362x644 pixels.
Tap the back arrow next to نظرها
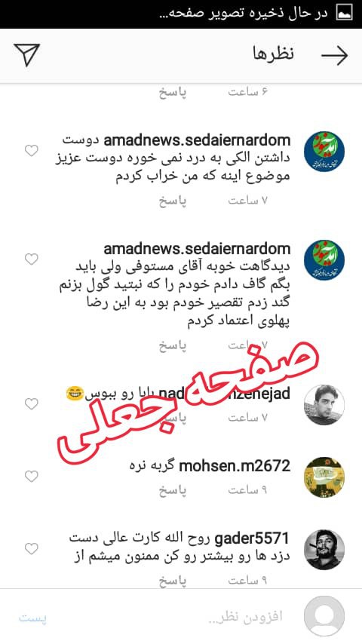[334, 56]
